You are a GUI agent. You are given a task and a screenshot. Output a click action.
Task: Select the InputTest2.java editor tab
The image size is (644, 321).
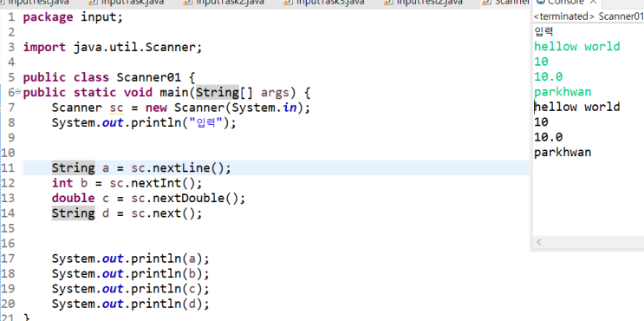[425, 2]
